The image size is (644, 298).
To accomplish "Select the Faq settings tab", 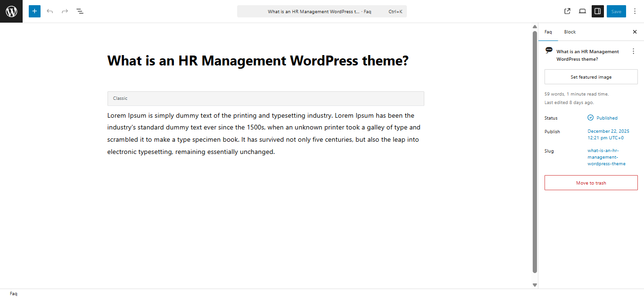I will (548, 32).
